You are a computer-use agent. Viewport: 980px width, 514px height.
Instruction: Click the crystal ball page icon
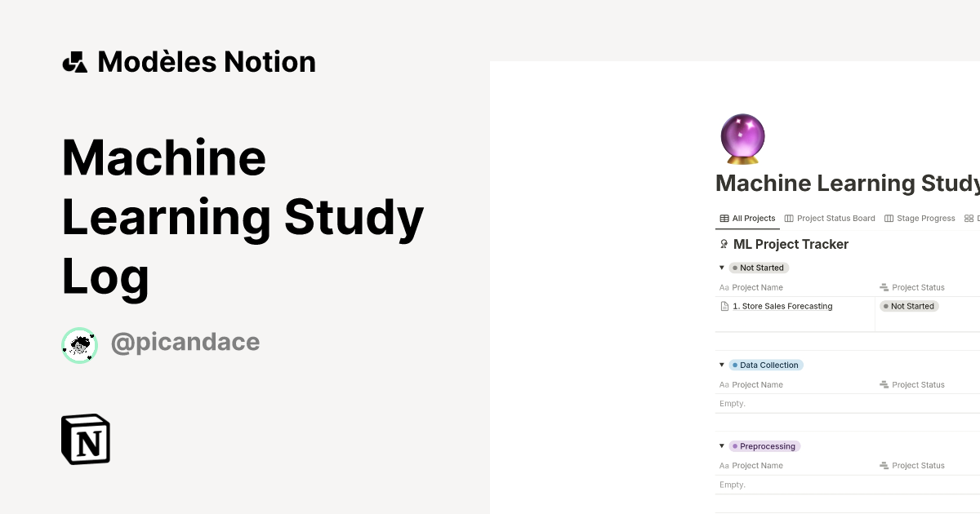(742, 138)
